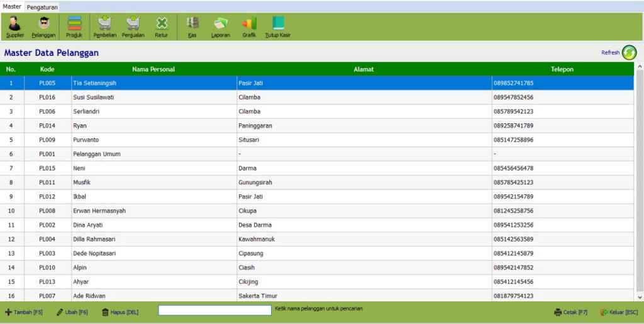Click the scrollbar down arrow of table
The width and height of the screenshot is (644, 324).
[x=640, y=297]
